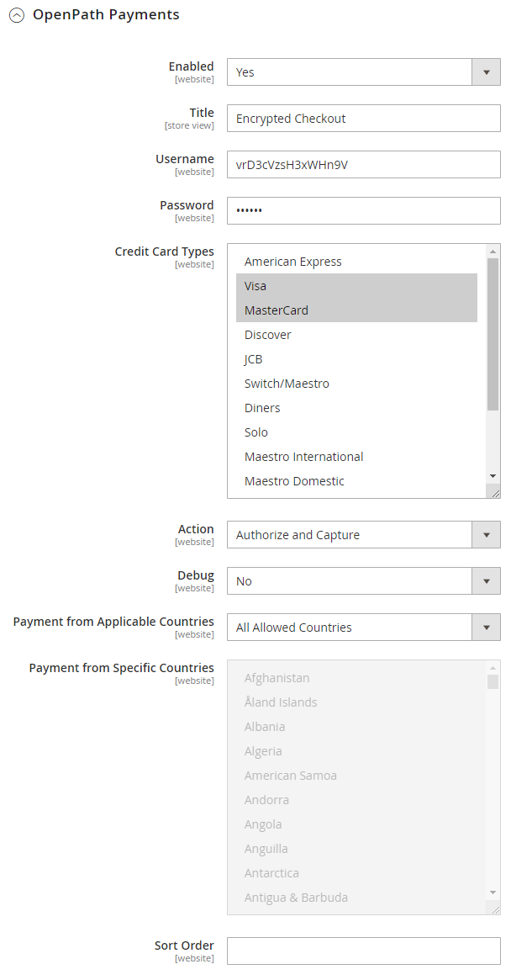
Task: Click the OpenPath Payments heading
Action: click(x=106, y=14)
